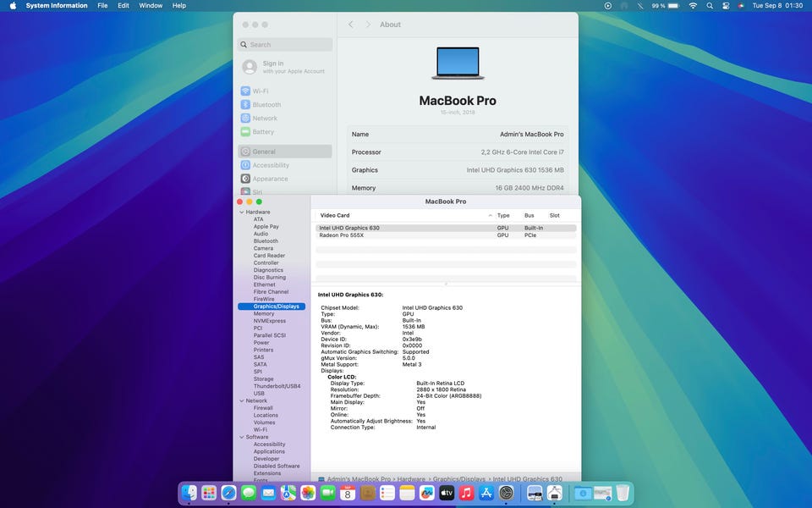Launch Safari from the Dock

click(x=229, y=493)
